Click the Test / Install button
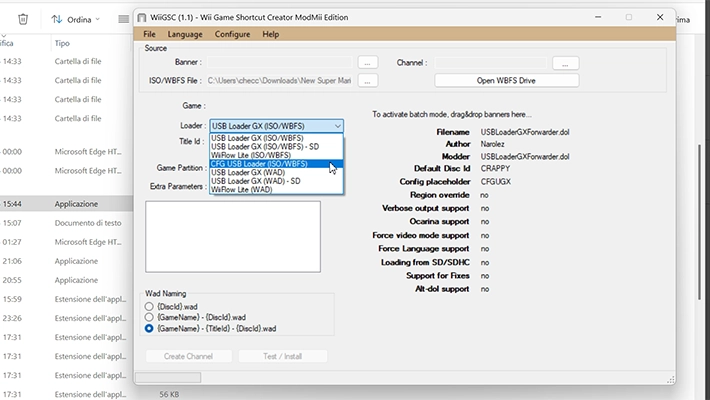Image resolution: width=710 pixels, height=400 pixels. (283, 357)
